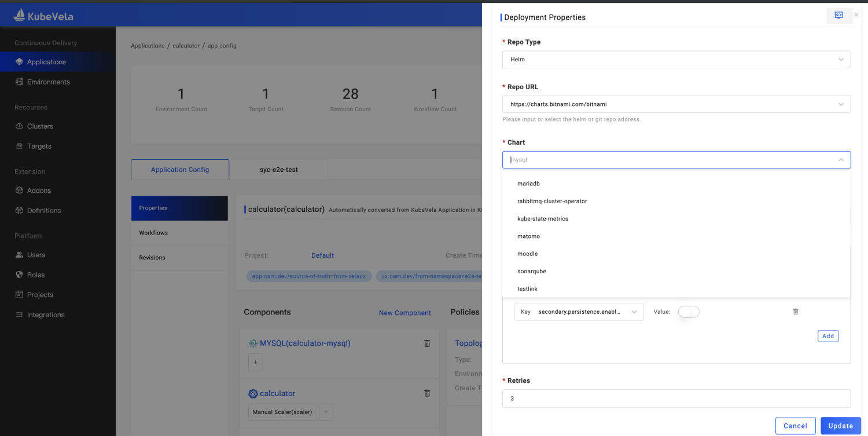The width and height of the screenshot is (868, 436).
Task: Click the Retries input field
Action: point(676,398)
